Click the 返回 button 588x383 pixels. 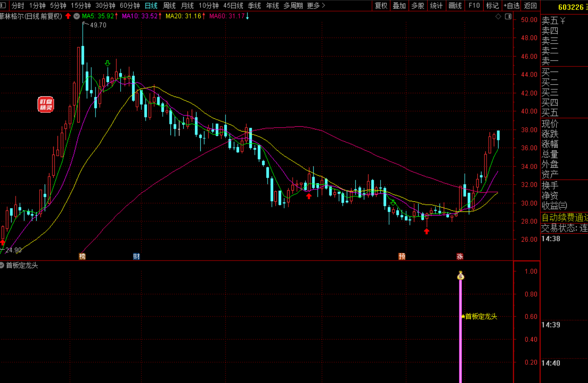[530, 6]
